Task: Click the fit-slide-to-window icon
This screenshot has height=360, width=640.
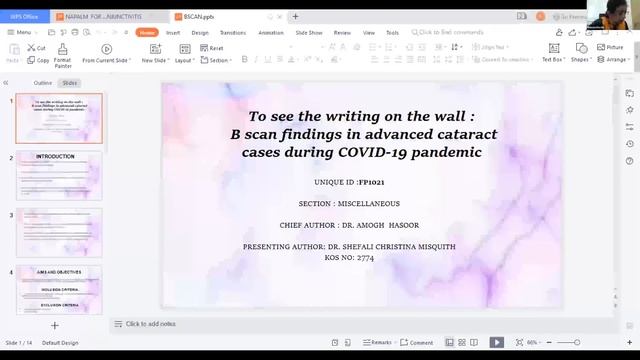Action: click(519, 342)
